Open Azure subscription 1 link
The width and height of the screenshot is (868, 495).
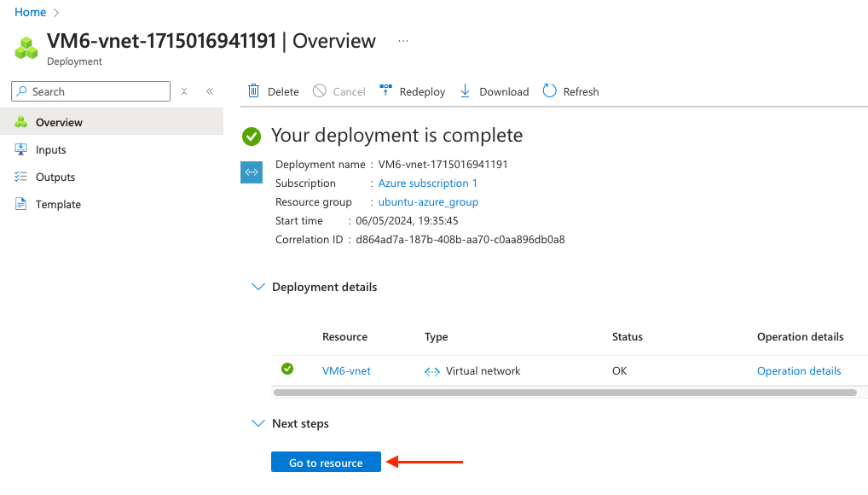pyautogui.click(x=427, y=183)
